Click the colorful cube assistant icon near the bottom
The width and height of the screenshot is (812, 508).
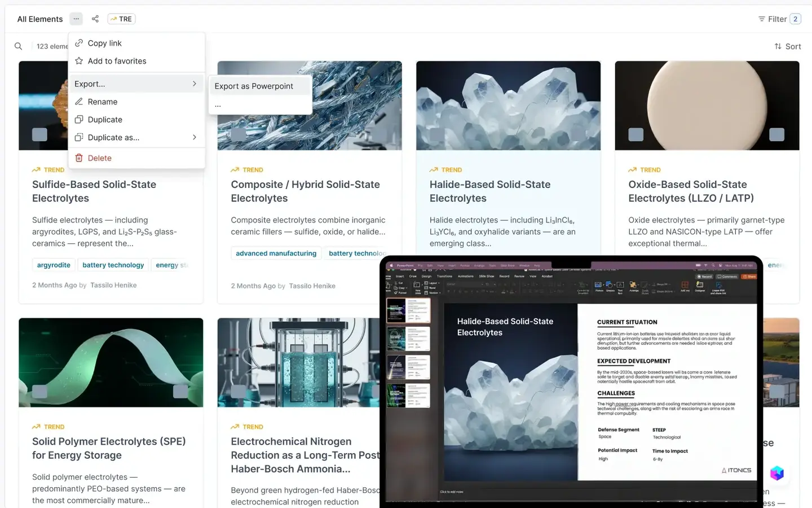coord(777,473)
